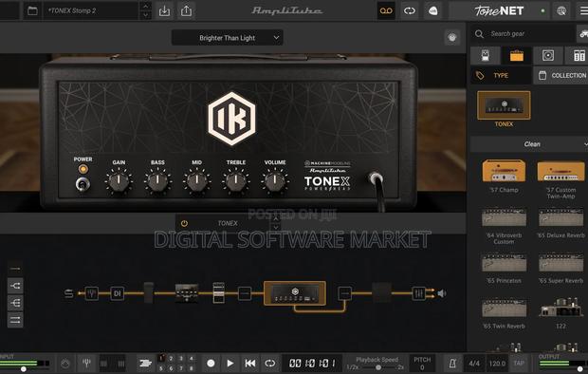The width and height of the screenshot is (588, 374).
Task: Toggle the TONEX slot power button
Action: (x=184, y=223)
